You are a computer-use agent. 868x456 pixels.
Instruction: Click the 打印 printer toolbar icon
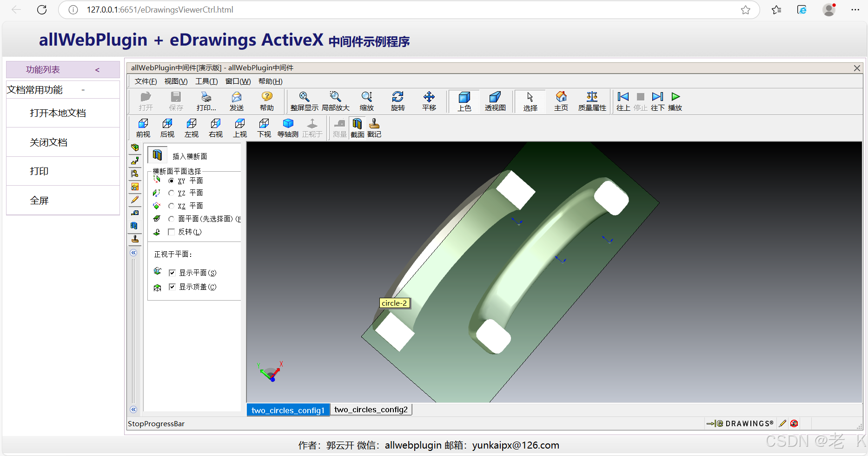click(x=206, y=101)
